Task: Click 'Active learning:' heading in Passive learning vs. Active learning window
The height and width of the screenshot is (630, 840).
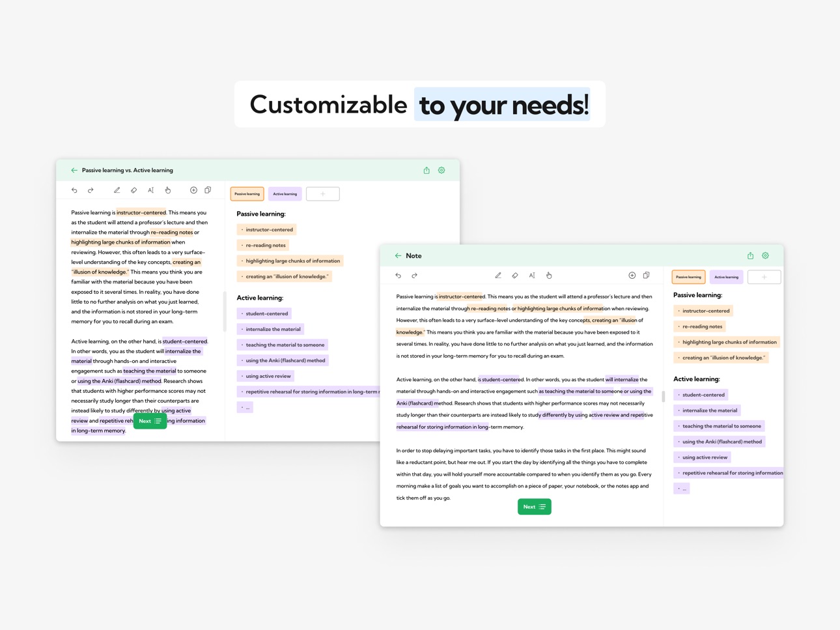Action: (x=260, y=298)
